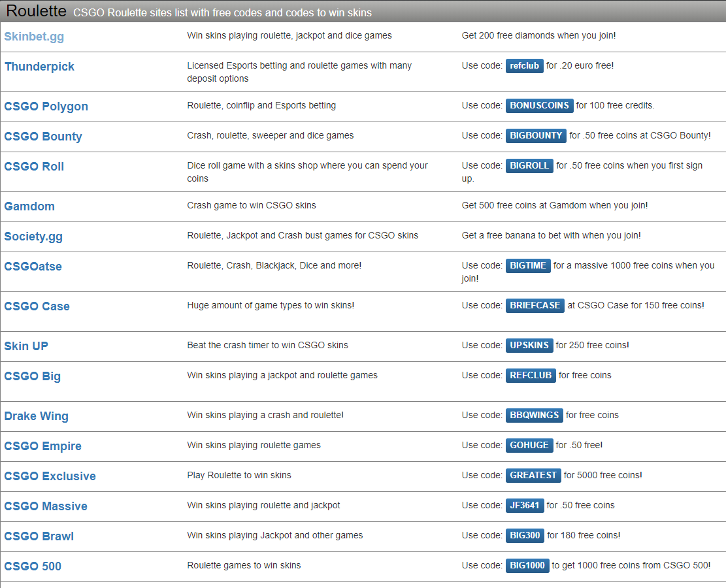Visit the CSGO Empire link
This screenshot has width=726, height=588.
coord(42,446)
